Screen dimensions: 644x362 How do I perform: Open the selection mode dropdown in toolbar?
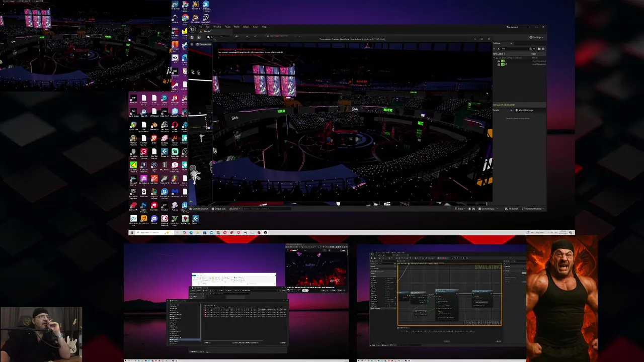point(210,37)
